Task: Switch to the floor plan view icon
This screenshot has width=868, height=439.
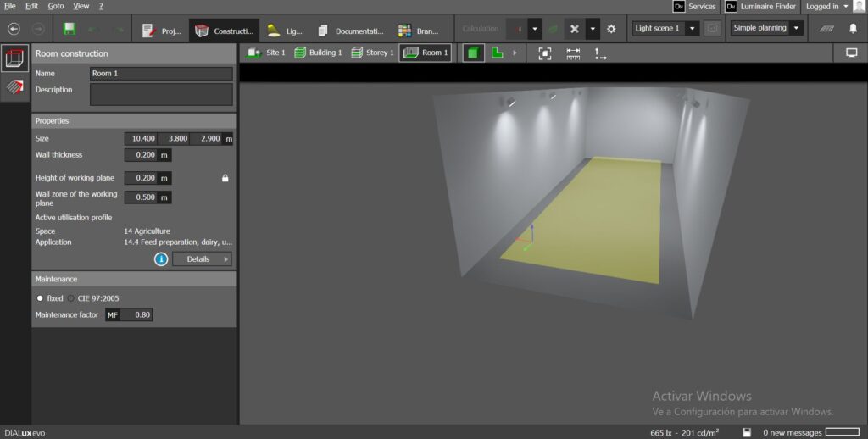Action: point(498,53)
